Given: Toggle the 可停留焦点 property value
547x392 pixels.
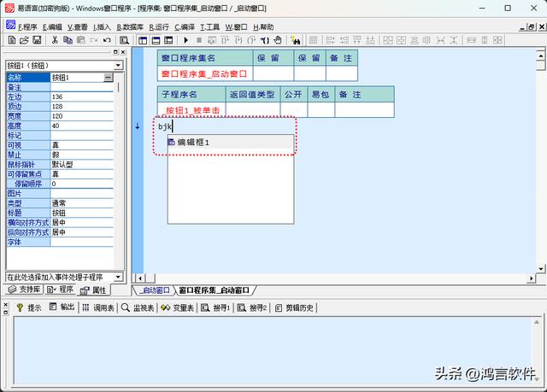Looking at the screenshot, I should point(81,173).
